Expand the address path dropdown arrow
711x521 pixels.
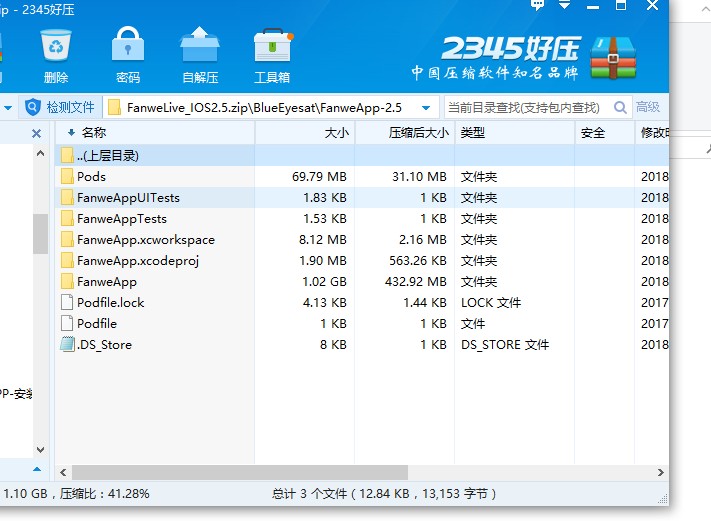click(x=426, y=108)
